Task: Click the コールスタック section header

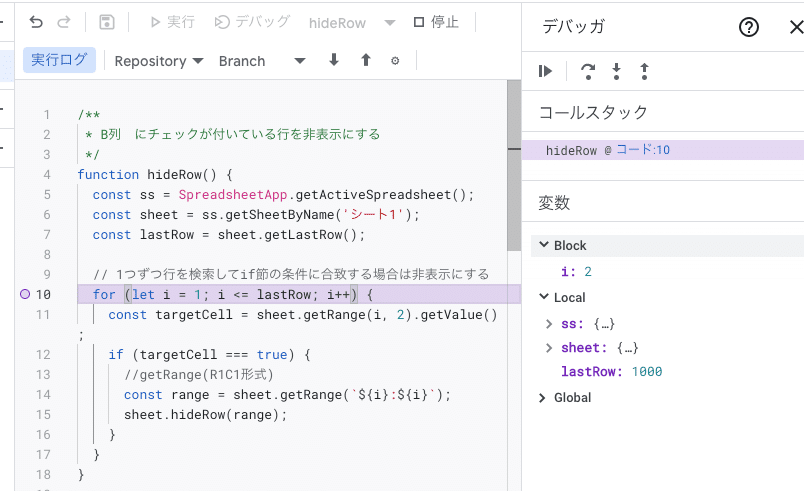Action: (x=593, y=112)
